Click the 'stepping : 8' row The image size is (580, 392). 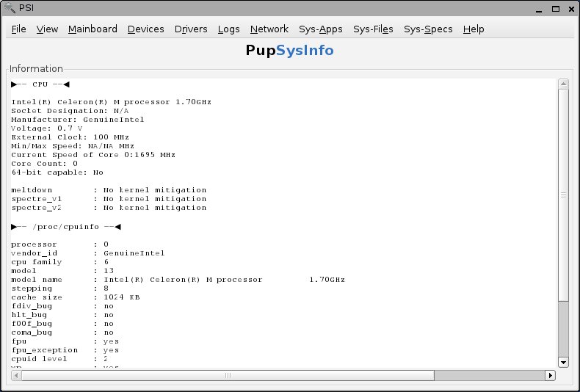pos(60,288)
